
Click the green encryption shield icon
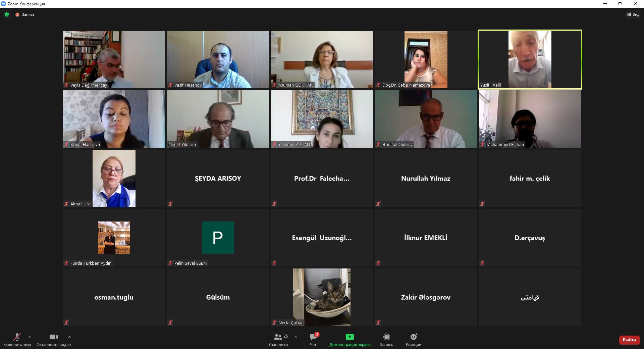[7, 14]
